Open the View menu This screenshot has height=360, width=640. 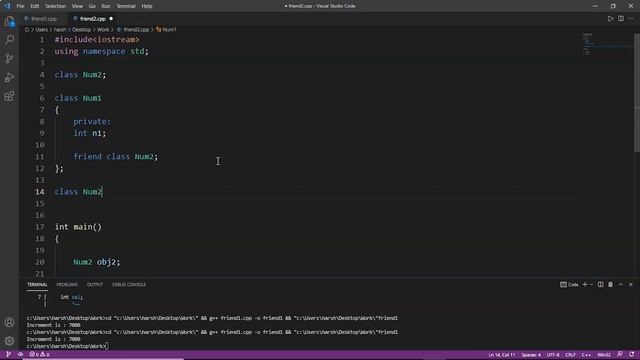(77, 6)
